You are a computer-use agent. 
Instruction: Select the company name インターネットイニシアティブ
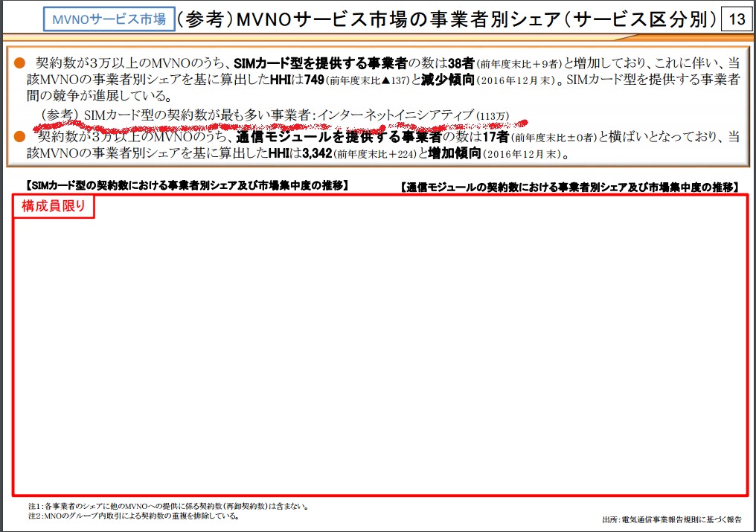click(x=395, y=115)
